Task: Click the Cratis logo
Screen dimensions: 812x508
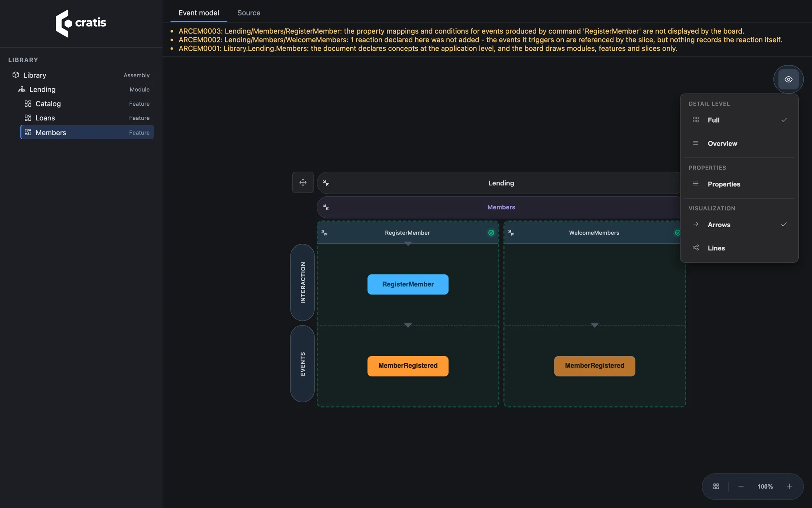Action: [81, 23]
